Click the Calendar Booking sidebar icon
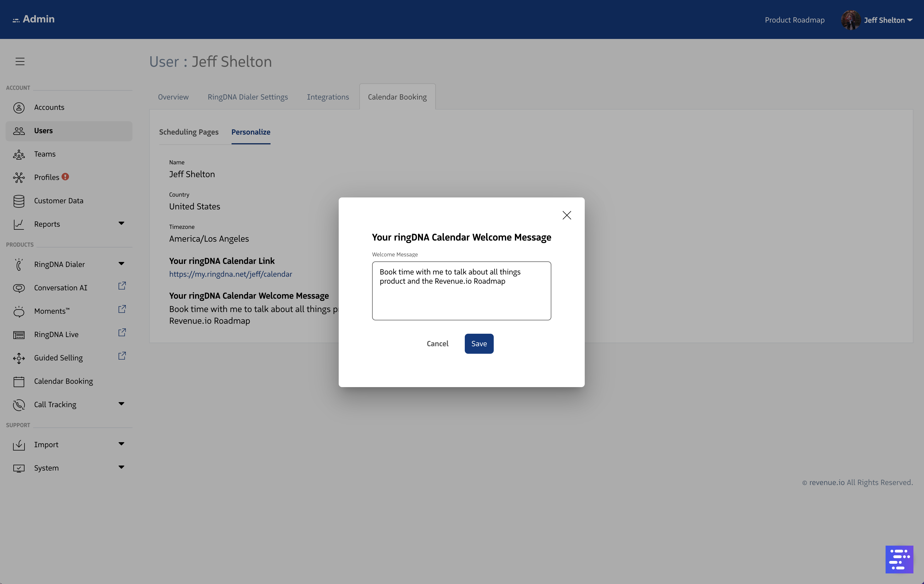 [x=19, y=382]
